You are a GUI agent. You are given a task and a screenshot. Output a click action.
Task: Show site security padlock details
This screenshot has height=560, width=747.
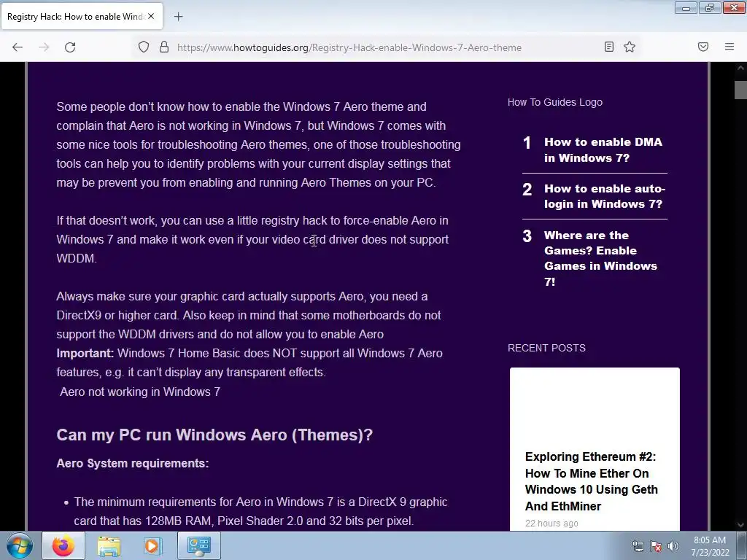pyautogui.click(x=164, y=47)
